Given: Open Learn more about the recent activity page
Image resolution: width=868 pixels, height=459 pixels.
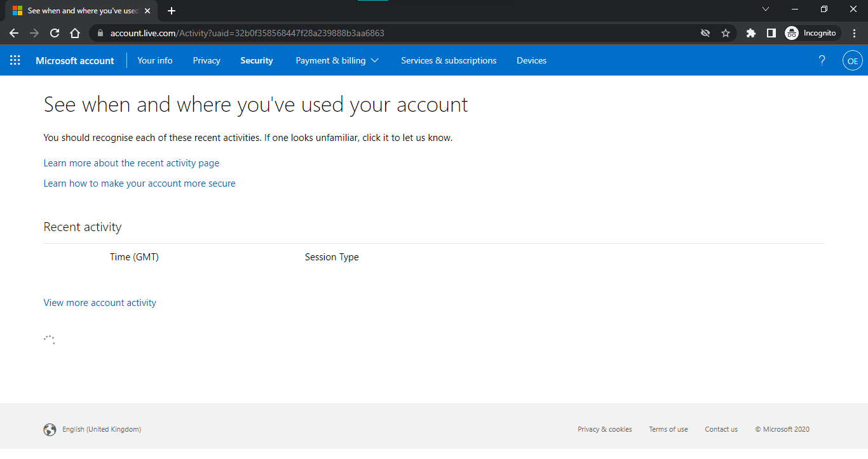Looking at the screenshot, I should click(x=132, y=163).
